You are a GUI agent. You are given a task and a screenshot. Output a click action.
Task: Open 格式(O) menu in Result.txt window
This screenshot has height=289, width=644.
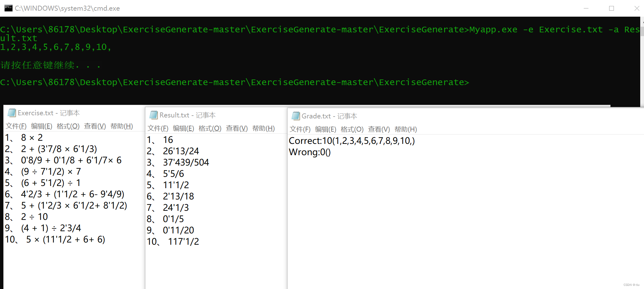tap(210, 128)
